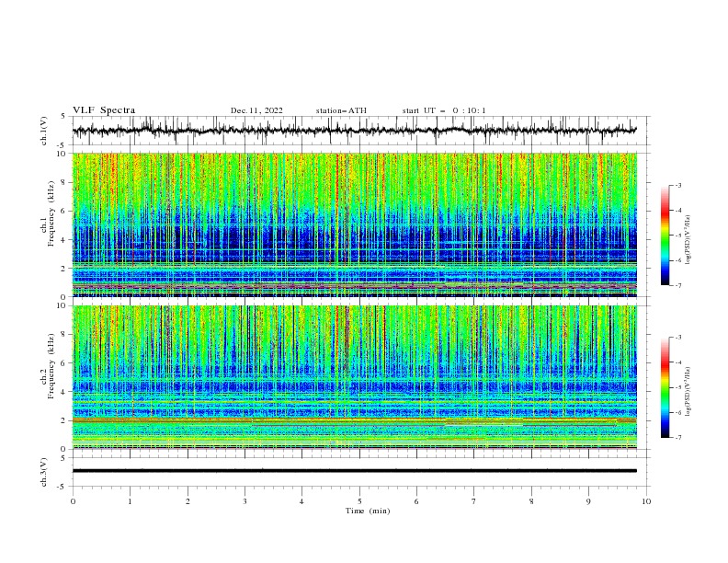Click the "2" kHz tick on ch.2 axis
The height and width of the screenshot is (563, 728).
(65, 420)
